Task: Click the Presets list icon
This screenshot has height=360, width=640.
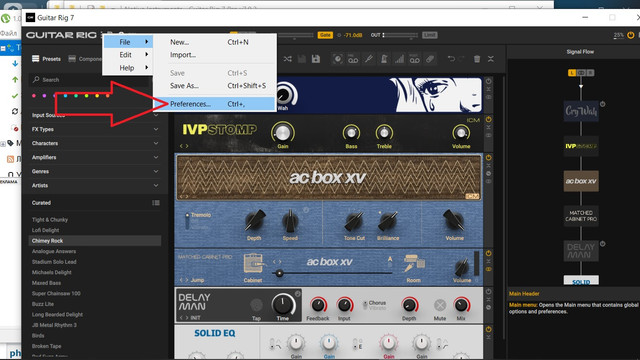Action: point(36,59)
